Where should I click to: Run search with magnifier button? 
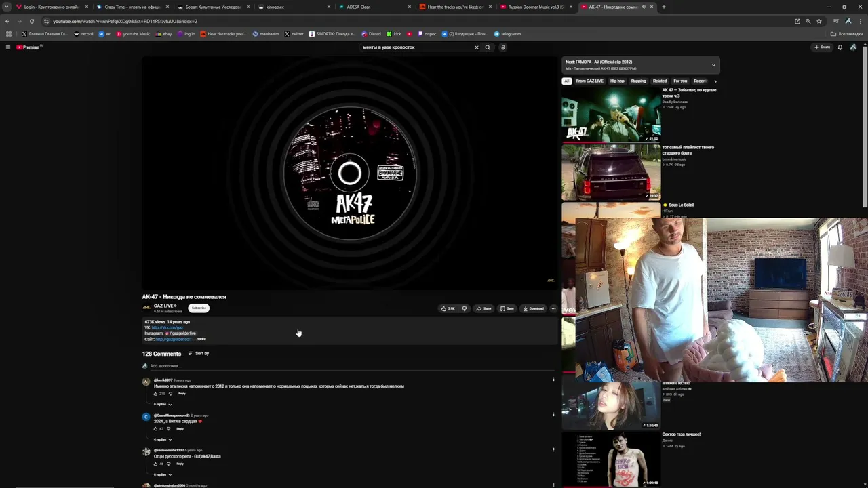pos(487,47)
